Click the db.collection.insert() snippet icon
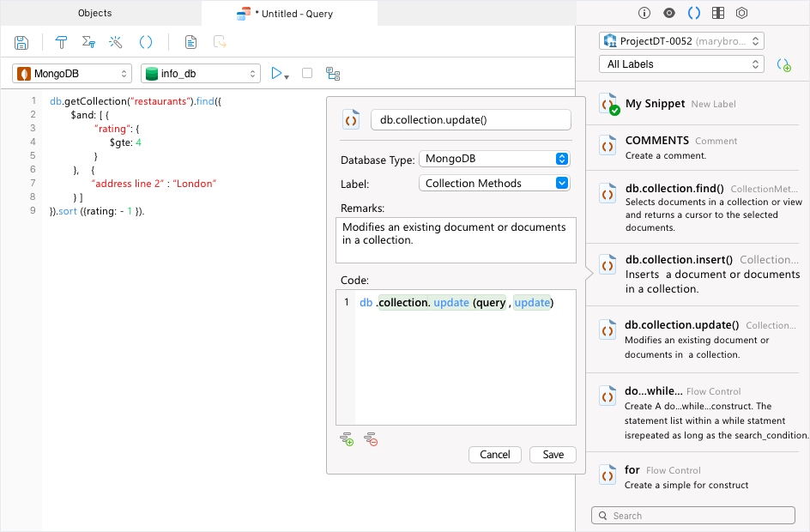Viewport: 810px width, 532px height. 607,265
